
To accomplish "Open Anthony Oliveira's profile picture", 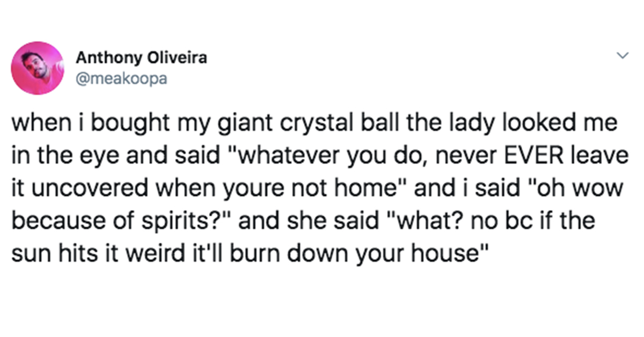I will 37,69.
